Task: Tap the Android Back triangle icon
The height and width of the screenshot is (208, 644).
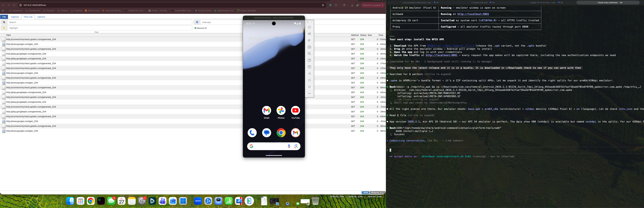Action: (x=310, y=73)
